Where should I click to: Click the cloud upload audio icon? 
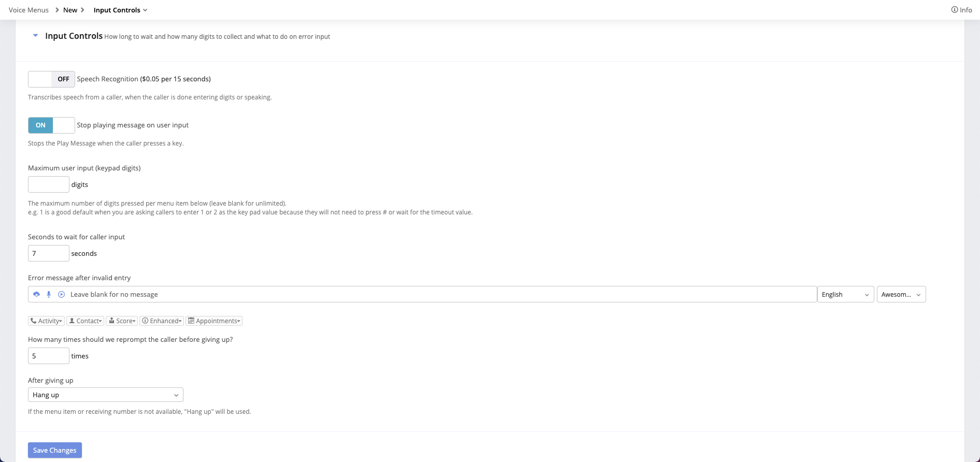pos(36,294)
